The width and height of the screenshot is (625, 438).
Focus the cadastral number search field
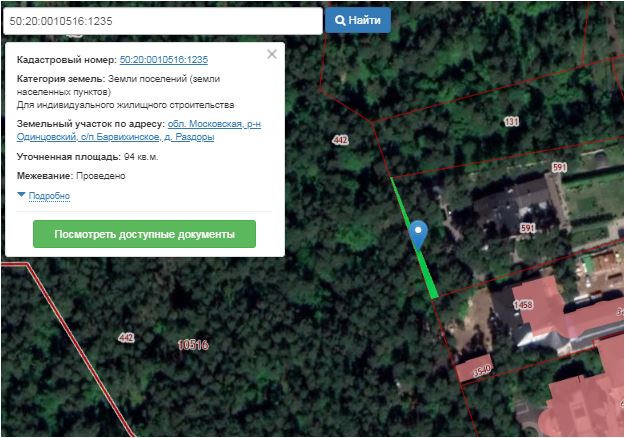(x=163, y=21)
